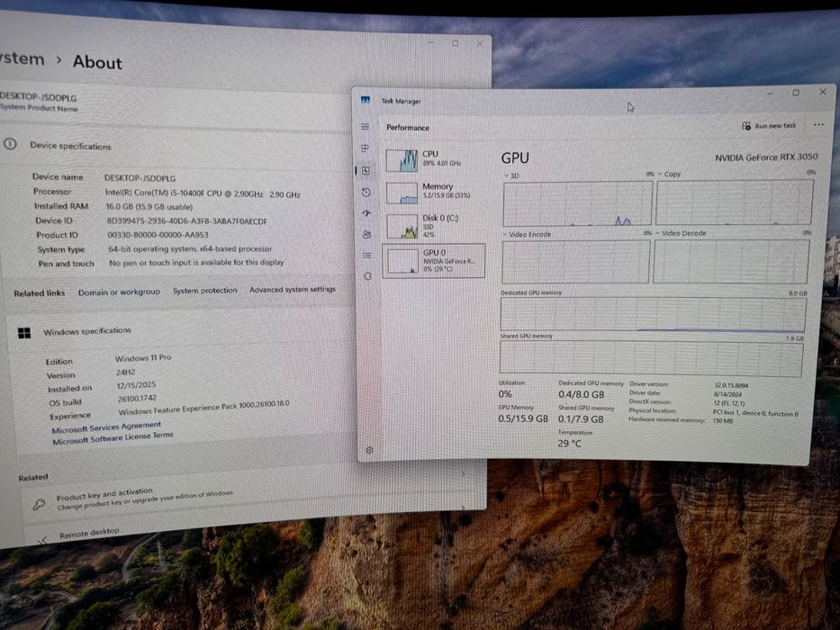
Task: Open Domain or workgroup link
Action: [x=119, y=292]
